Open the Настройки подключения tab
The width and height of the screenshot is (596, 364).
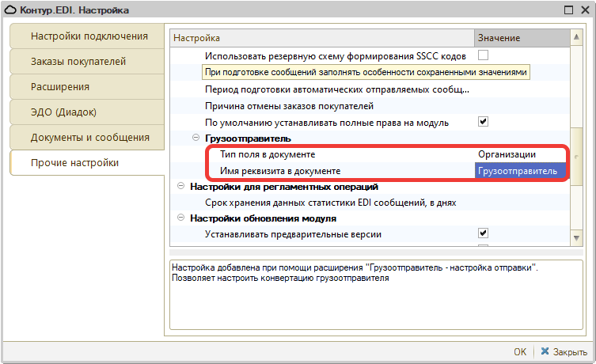click(x=89, y=36)
